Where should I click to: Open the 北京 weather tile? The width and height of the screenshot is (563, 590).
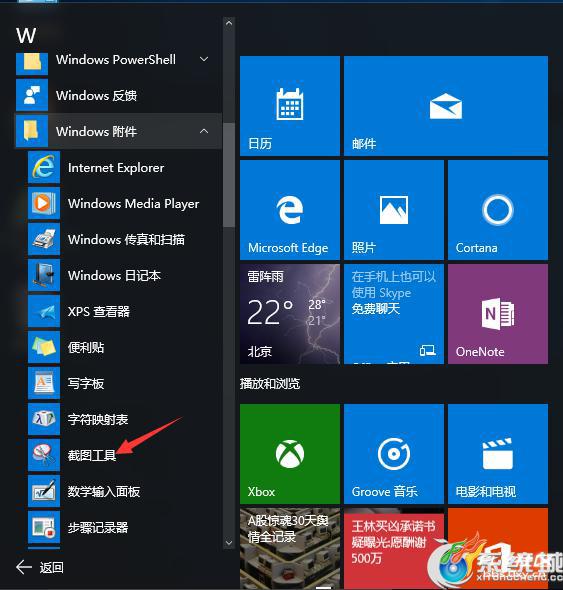tap(290, 314)
